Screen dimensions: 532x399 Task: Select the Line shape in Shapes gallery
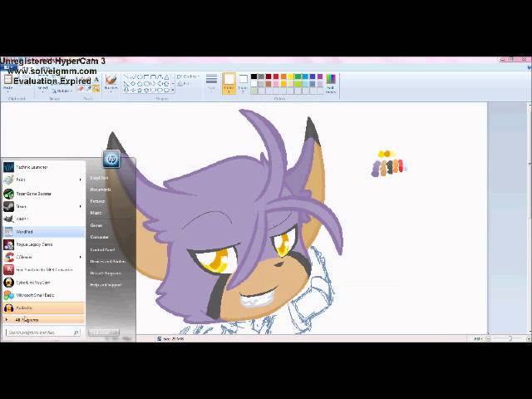point(127,77)
